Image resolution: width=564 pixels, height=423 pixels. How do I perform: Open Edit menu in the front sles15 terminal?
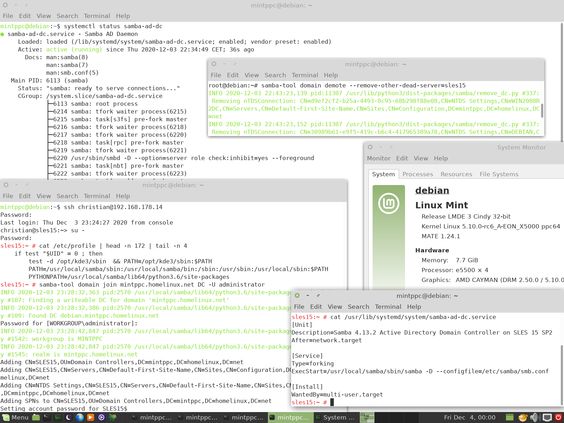pyautogui.click(x=316, y=307)
